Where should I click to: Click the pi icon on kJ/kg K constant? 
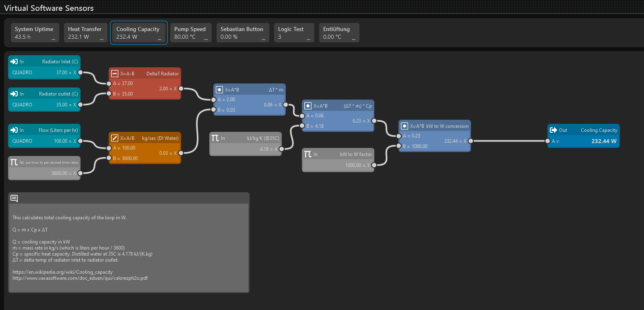[215, 138]
